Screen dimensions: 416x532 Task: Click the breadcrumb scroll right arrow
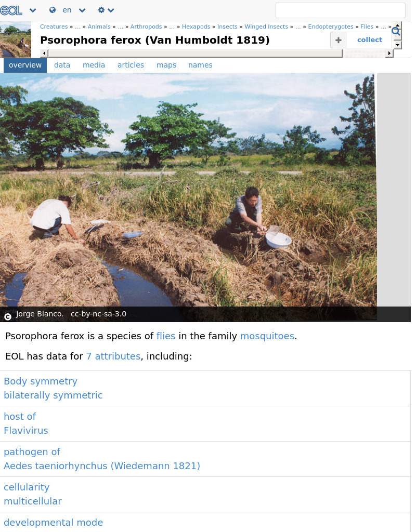click(389, 54)
